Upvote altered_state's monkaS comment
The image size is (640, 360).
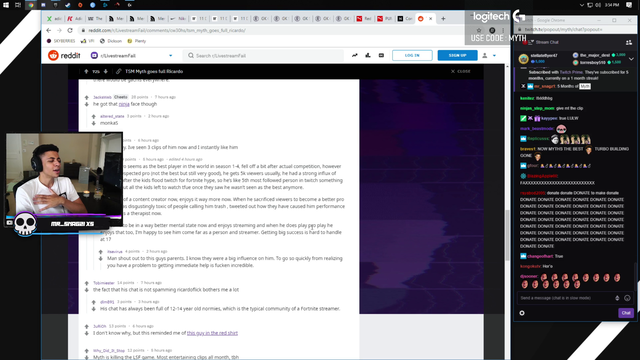click(93, 117)
